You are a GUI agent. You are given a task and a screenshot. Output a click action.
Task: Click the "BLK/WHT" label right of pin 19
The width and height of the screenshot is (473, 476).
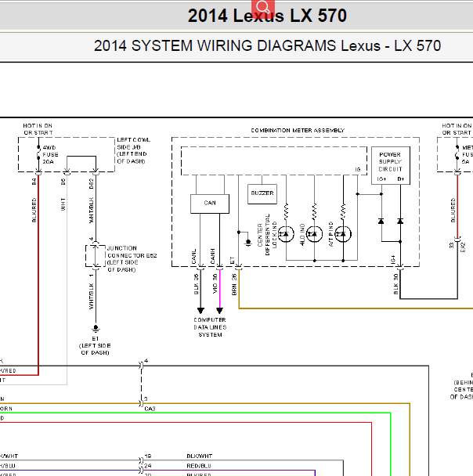[200, 456]
